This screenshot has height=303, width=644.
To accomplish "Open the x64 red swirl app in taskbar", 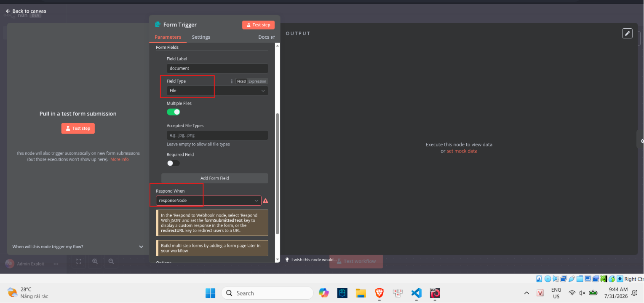I will [435, 293].
